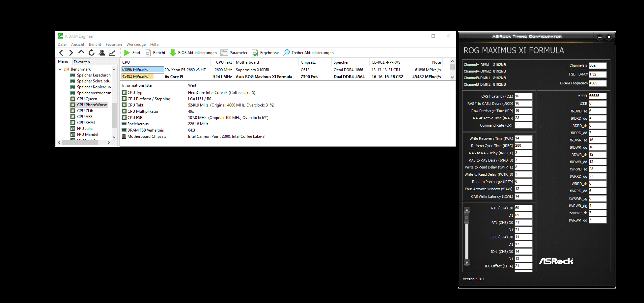
Task: Click the up-level arrow icon
Action: pyautogui.click(x=81, y=52)
